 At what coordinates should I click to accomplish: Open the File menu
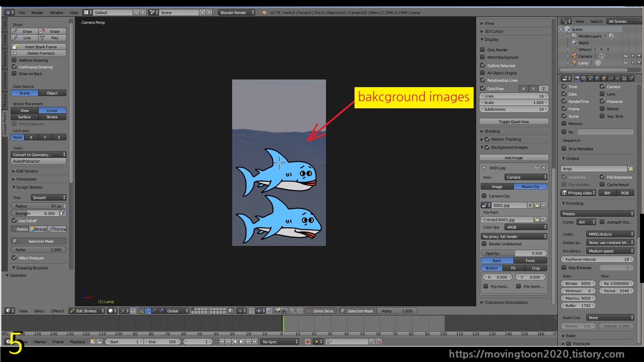tap(22, 12)
